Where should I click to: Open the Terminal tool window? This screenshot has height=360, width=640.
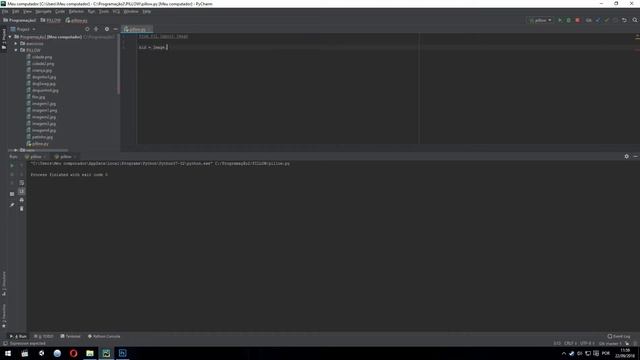(x=70, y=336)
